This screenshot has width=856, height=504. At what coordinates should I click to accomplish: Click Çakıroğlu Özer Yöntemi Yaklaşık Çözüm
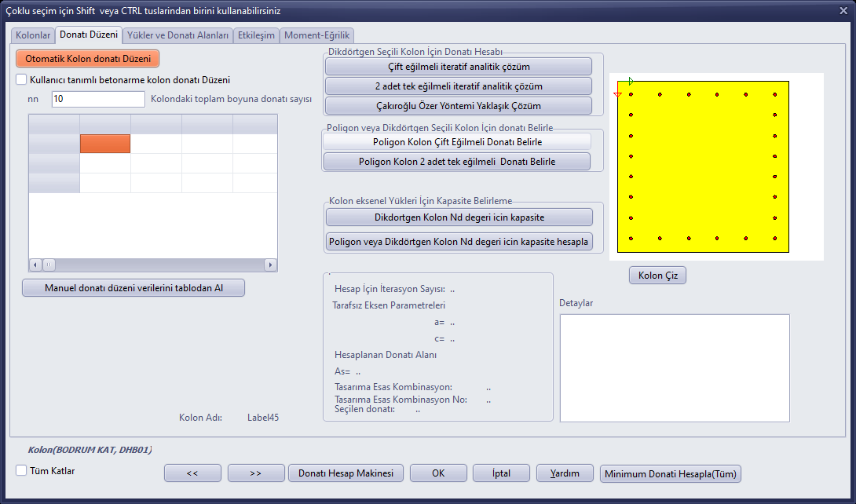(x=459, y=106)
